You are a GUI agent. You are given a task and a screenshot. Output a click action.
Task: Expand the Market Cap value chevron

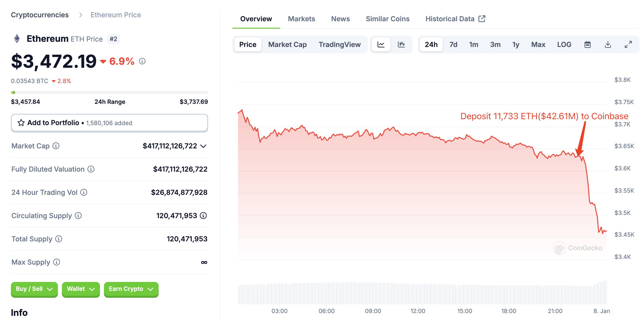[203, 146]
